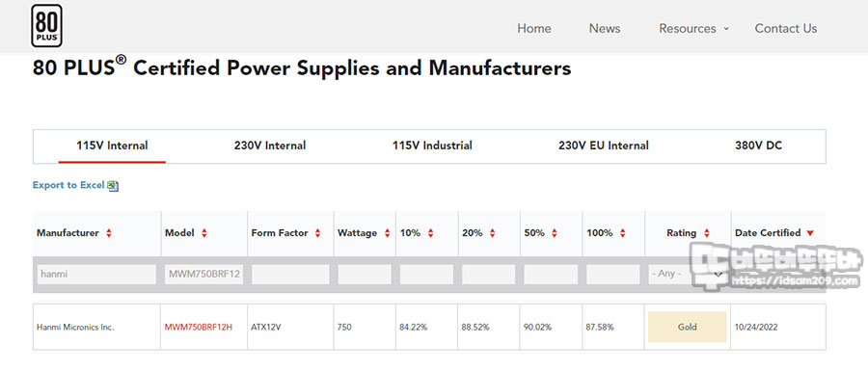Switch to 230V Internal tab
This screenshot has width=868, height=371.
tap(270, 146)
